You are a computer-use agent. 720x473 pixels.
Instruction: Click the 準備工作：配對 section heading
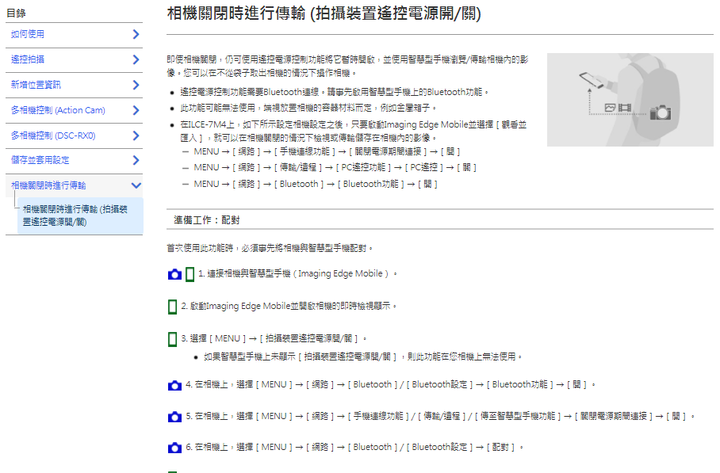coord(207,220)
